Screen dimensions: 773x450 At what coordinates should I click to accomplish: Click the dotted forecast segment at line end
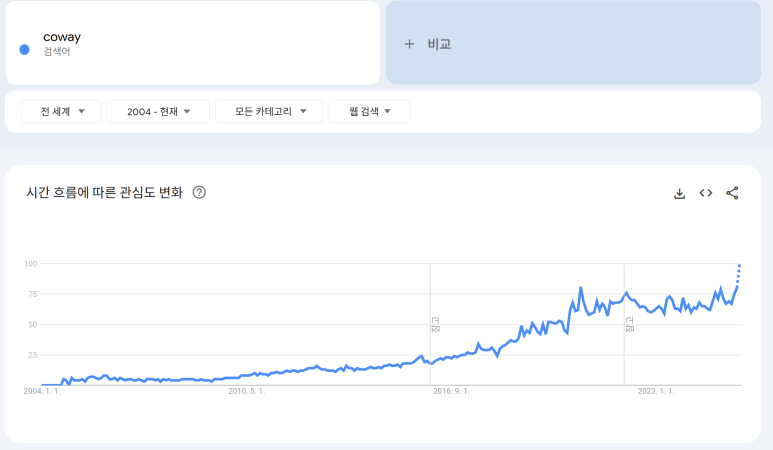pyautogui.click(x=739, y=273)
